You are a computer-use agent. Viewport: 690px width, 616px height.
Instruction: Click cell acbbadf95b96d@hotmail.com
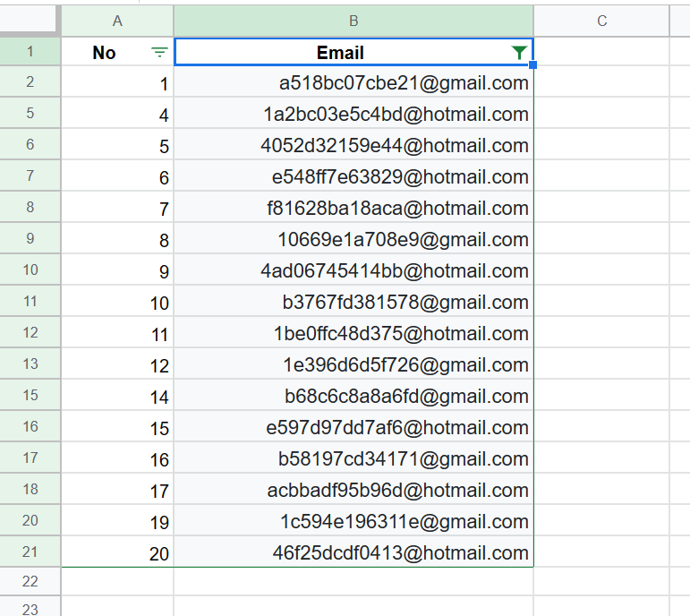point(354,489)
